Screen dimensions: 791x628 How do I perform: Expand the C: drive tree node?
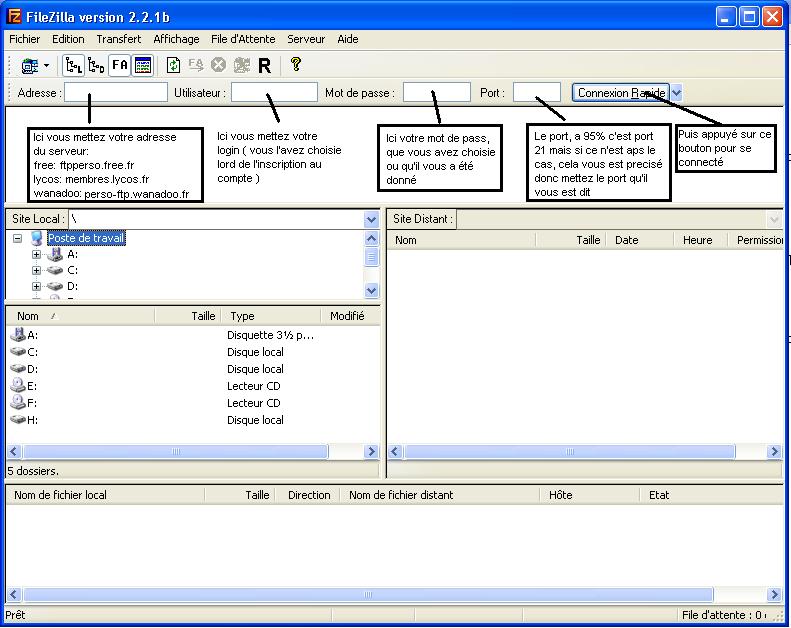pyautogui.click(x=36, y=270)
